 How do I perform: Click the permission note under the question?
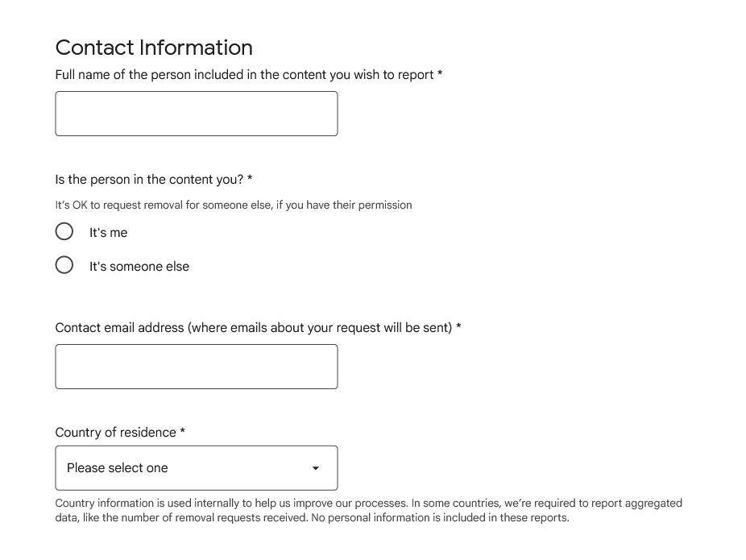click(233, 205)
